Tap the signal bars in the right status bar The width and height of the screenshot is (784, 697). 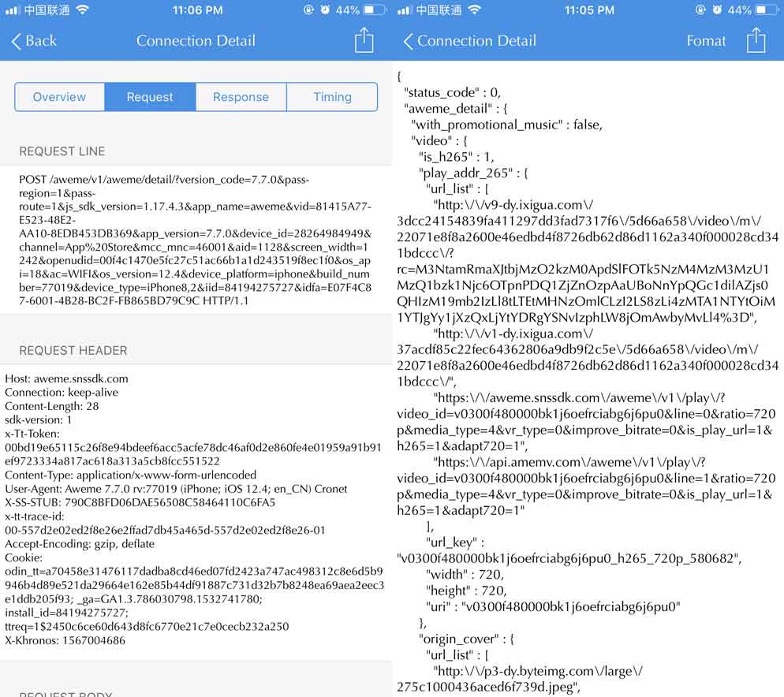pos(404,10)
